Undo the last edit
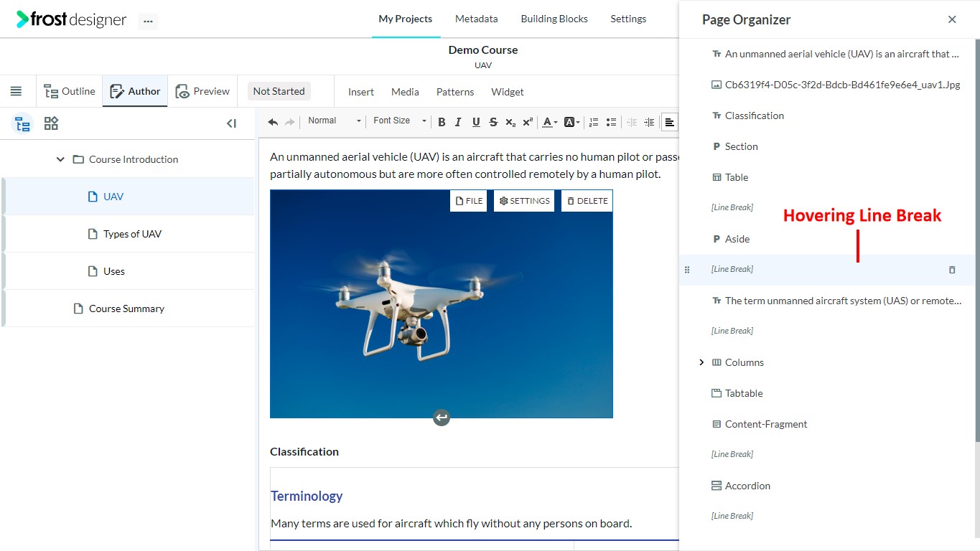The height and width of the screenshot is (551, 980). coord(273,122)
